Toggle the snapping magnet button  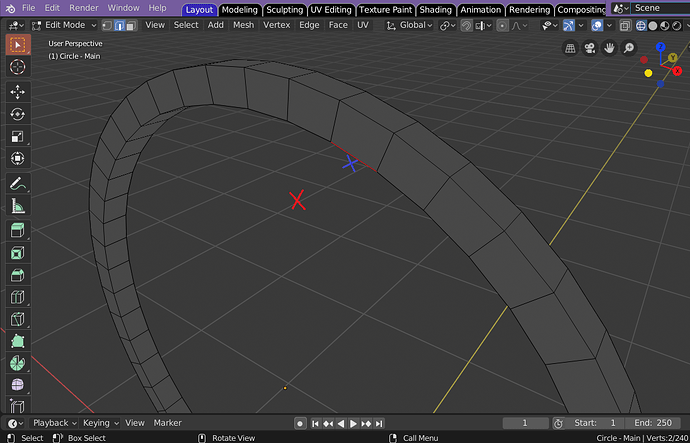coord(466,26)
